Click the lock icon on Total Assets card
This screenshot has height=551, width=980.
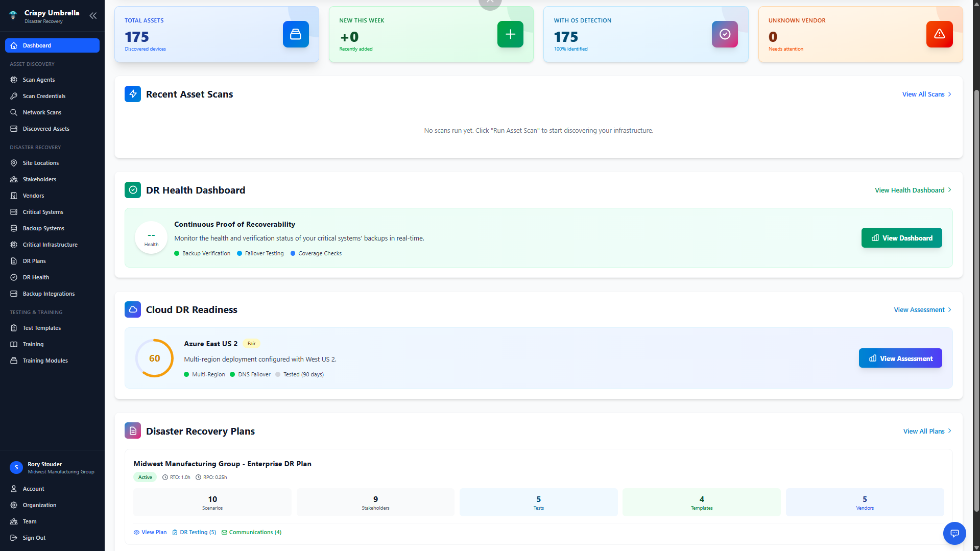click(x=296, y=34)
